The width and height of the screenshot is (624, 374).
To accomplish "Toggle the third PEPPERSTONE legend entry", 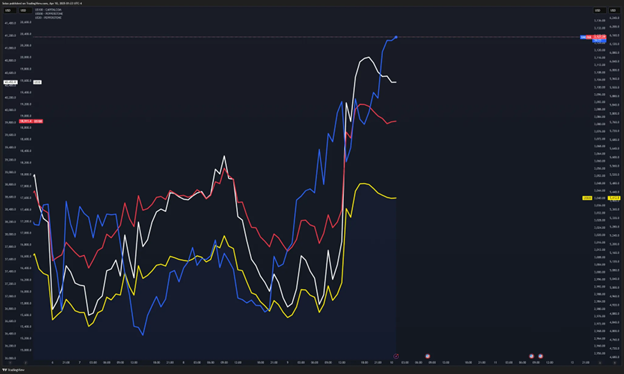I will pyautogui.click(x=48, y=18).
